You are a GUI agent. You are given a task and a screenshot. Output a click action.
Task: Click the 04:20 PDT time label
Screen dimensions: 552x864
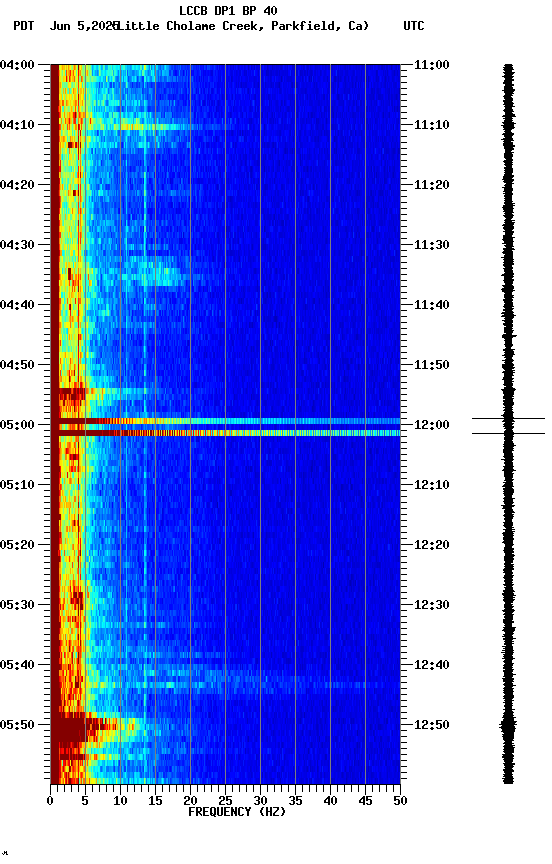pyautogui.click(x=17, y=185)
